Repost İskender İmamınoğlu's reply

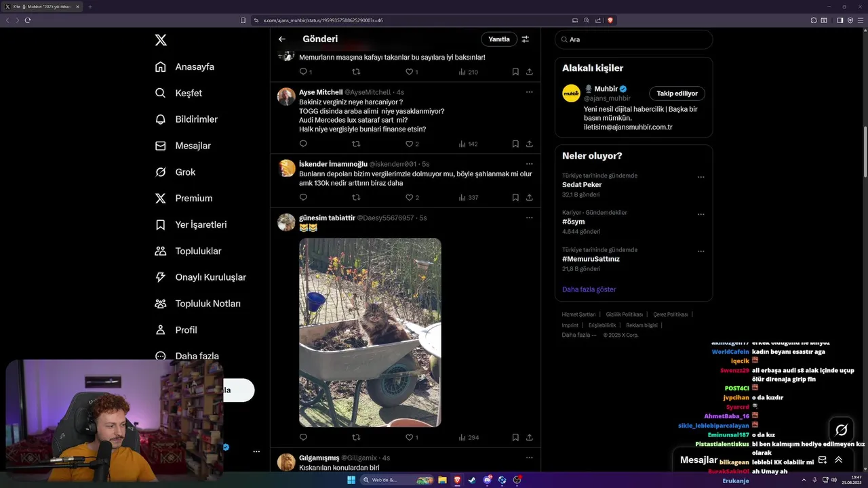coord(356,198)
